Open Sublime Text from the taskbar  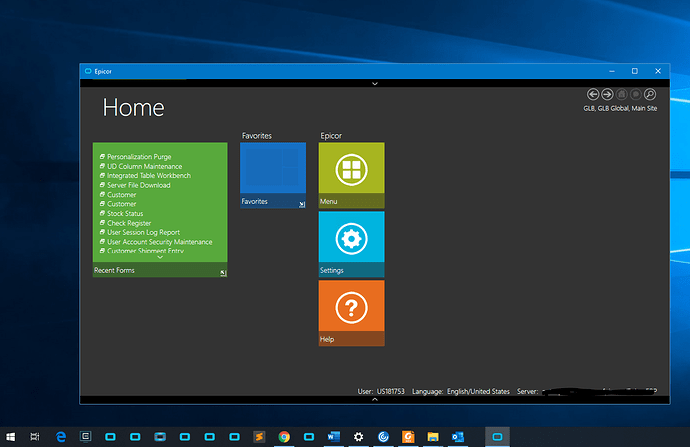coord(259,436)
